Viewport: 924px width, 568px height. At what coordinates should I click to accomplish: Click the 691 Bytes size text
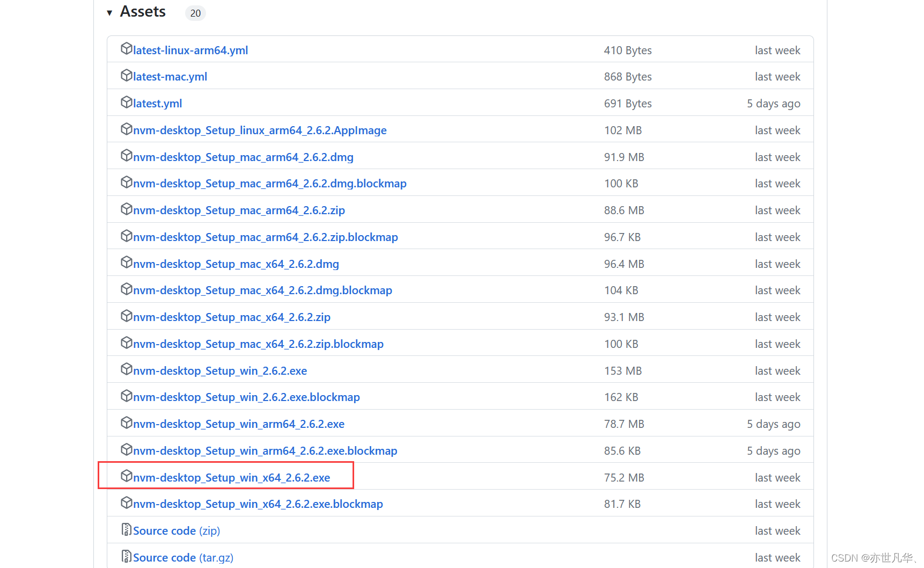click(x=628, y=104)
